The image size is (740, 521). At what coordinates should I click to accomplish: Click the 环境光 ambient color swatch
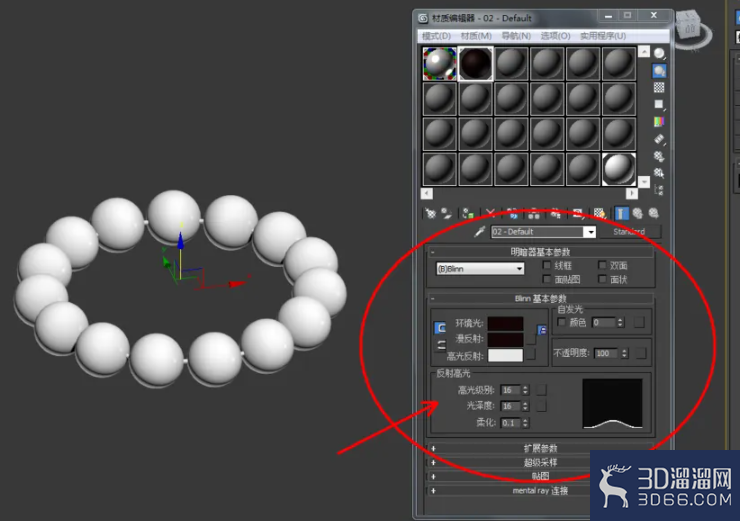coord(505,323)
